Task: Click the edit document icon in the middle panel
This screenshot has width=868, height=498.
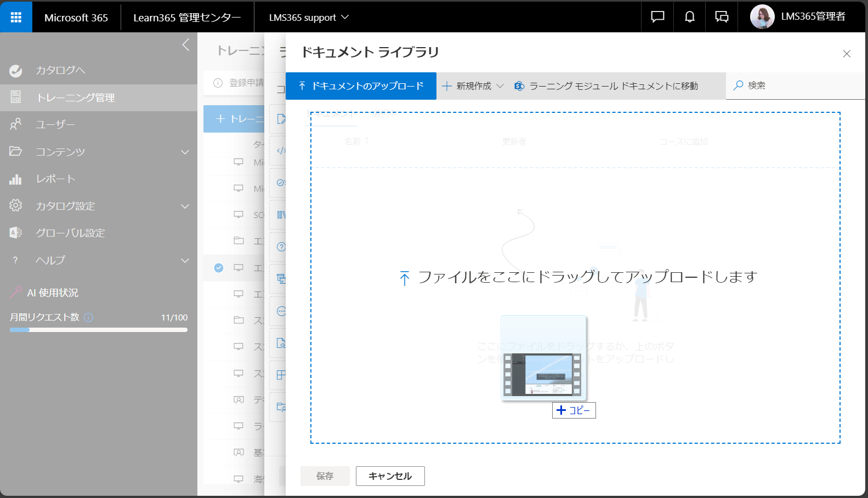Action: (281, 119)
